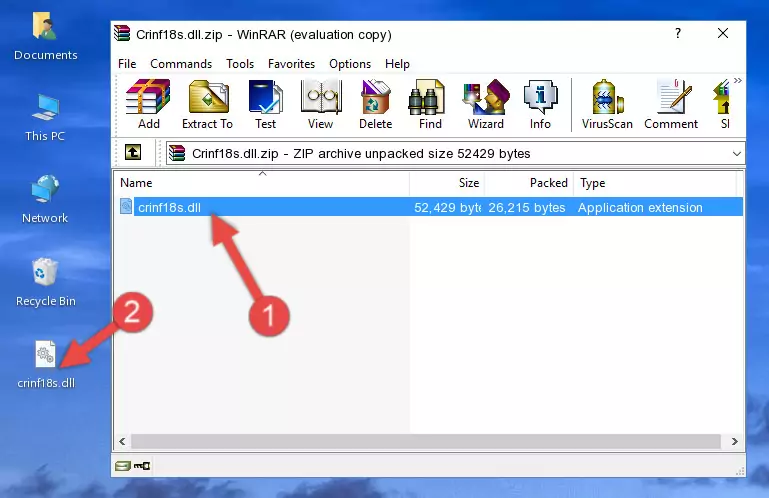
Task: Click the key password icon in status bar
Action: [142, 466]
